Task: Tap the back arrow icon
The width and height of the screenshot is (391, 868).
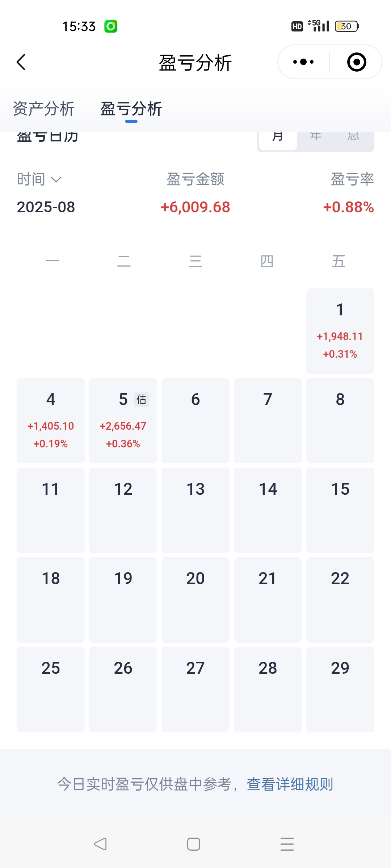Action: coord(21,62)
